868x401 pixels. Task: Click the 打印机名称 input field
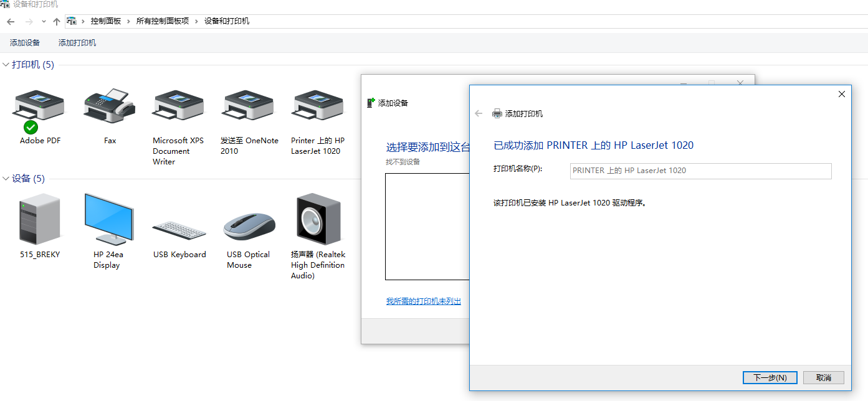pos(701,171)
